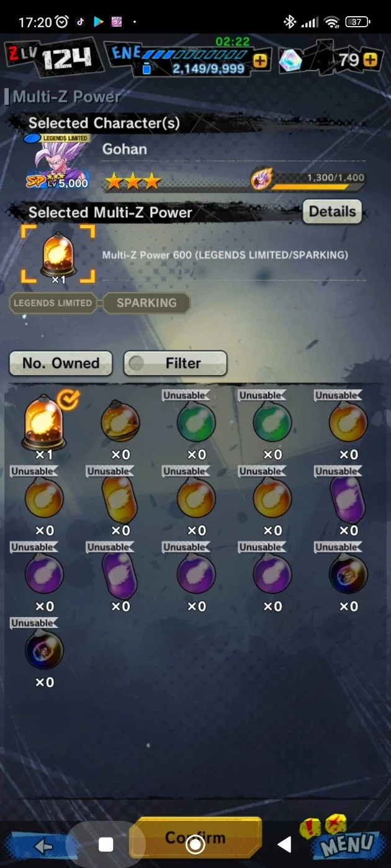Tap the plus icon beside crystal count
Image resolution: width=391 pixels, height=868 pixels.
(x=370, y=60)
